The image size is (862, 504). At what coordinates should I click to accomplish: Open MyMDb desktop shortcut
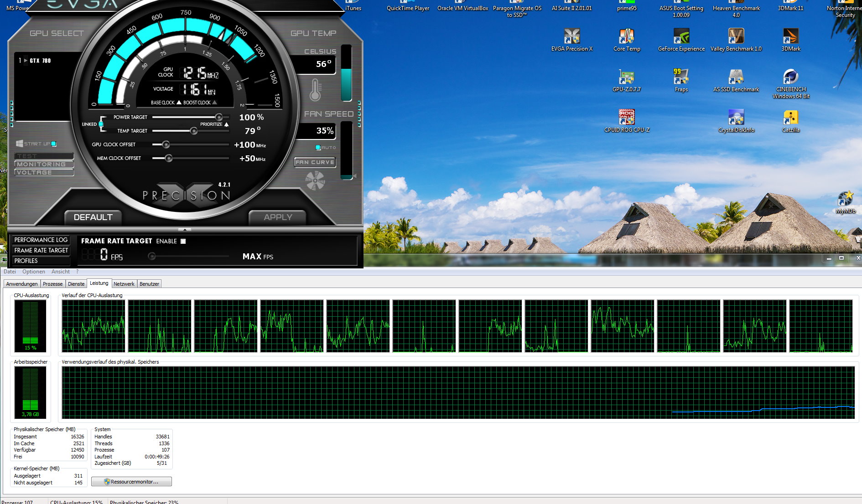coord(845,203)
